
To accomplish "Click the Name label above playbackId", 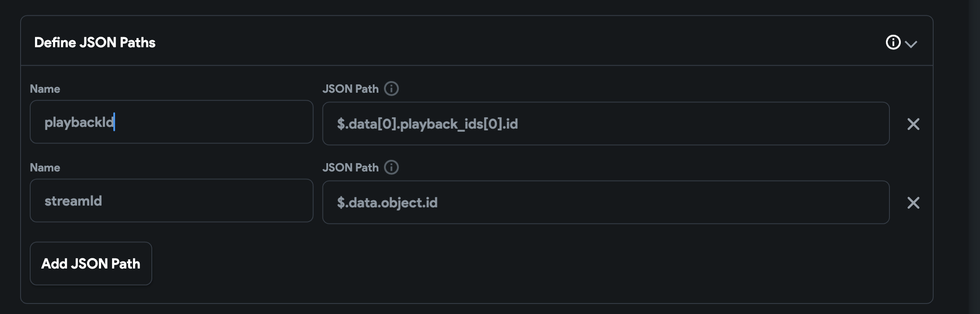I will pos(45,89).
